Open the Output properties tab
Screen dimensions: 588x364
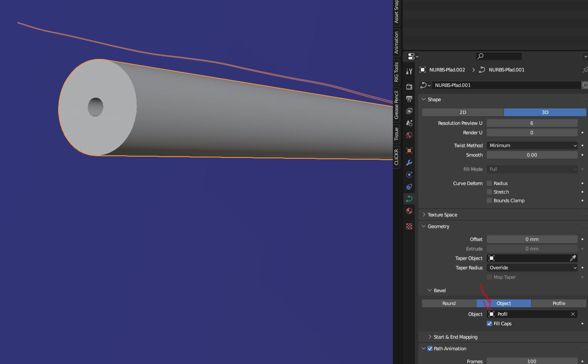tap(409, 99)
